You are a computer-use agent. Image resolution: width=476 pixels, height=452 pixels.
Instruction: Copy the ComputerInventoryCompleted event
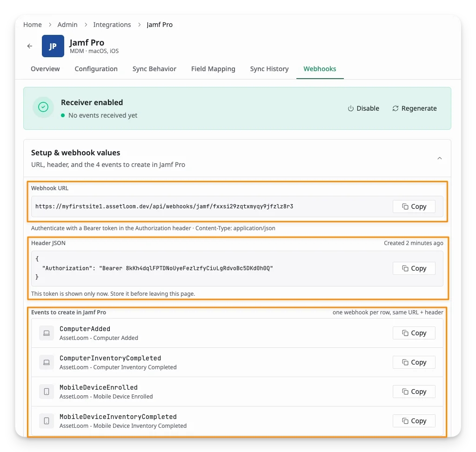[x=414, y=363]
